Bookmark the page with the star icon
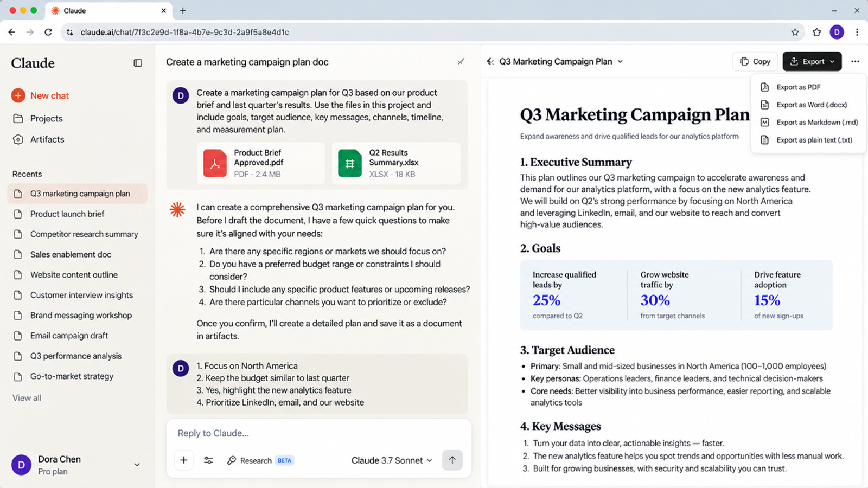 [795, 32]
